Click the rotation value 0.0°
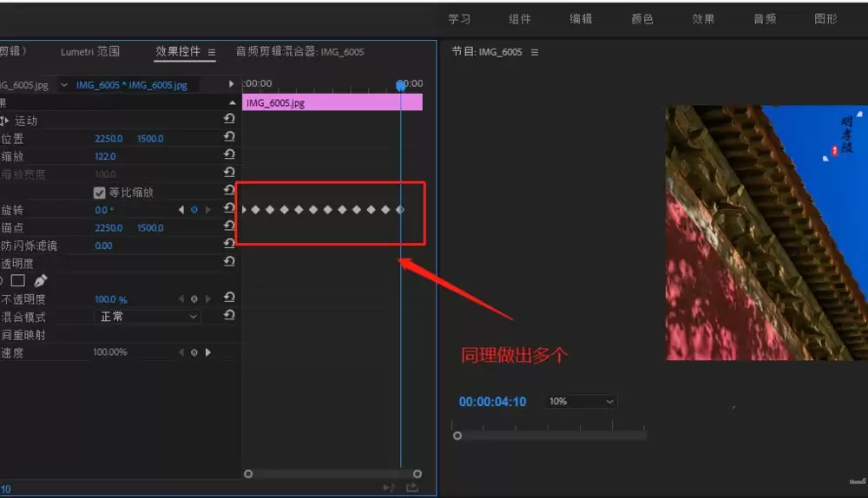 click(x=104, y=210)
